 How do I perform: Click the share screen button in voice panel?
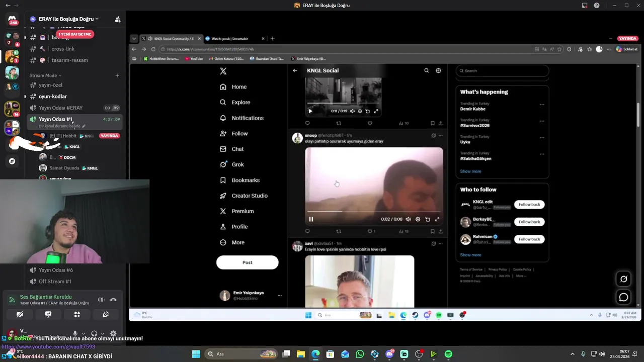point(48,314)
